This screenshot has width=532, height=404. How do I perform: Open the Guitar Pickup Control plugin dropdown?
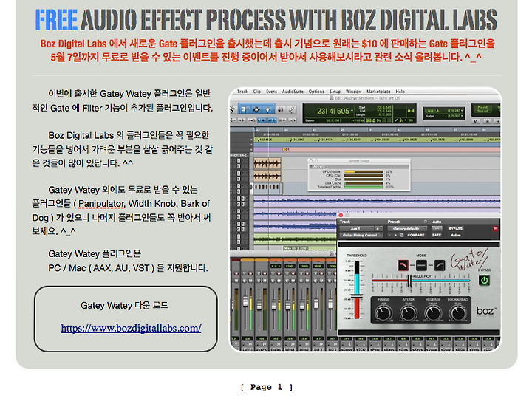(361, 235)
